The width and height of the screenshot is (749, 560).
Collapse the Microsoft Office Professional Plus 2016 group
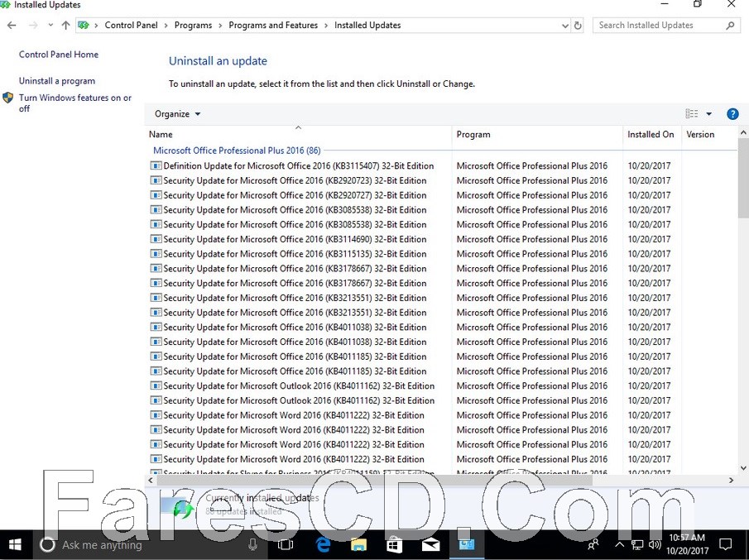pos(237,151)
